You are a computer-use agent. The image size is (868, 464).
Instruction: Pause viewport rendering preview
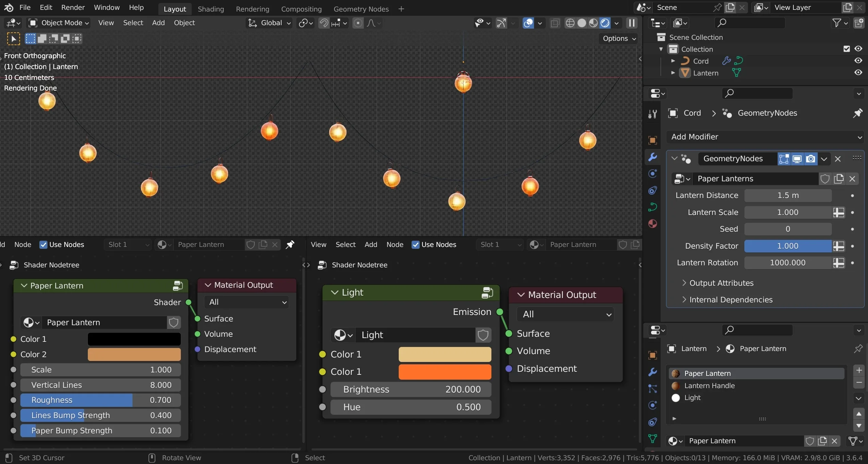[632, 23]
